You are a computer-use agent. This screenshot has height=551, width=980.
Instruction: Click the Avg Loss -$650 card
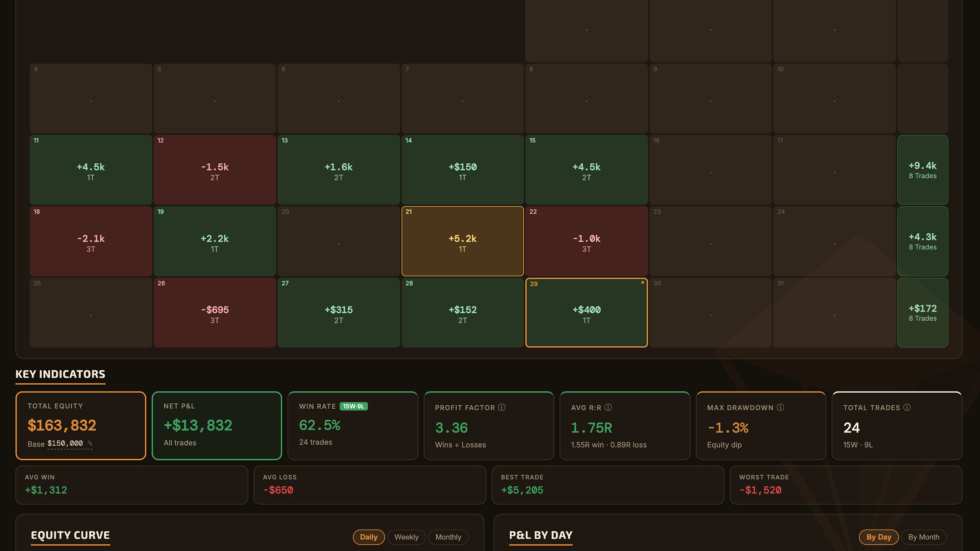pyautogui.click(x=370, y=485)
